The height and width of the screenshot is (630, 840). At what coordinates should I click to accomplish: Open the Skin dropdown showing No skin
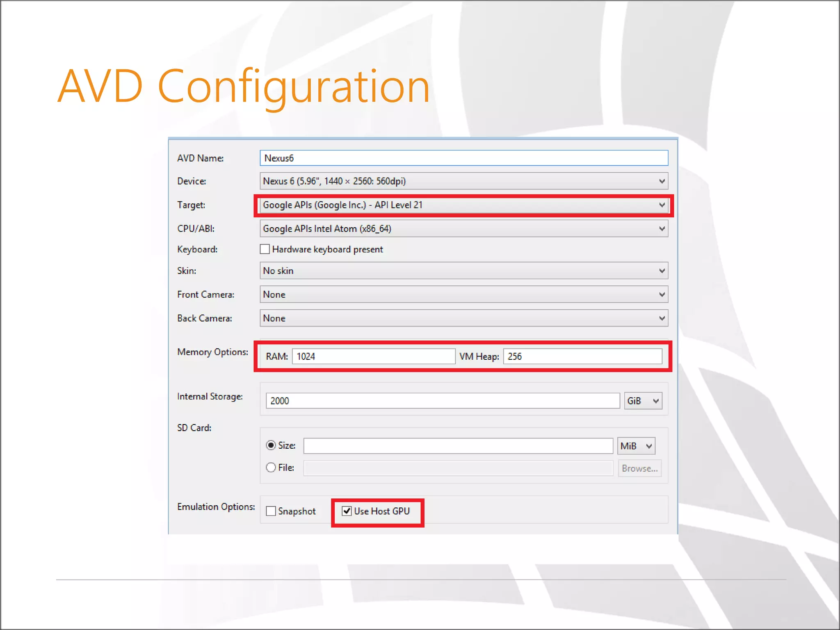coord(464,271)
